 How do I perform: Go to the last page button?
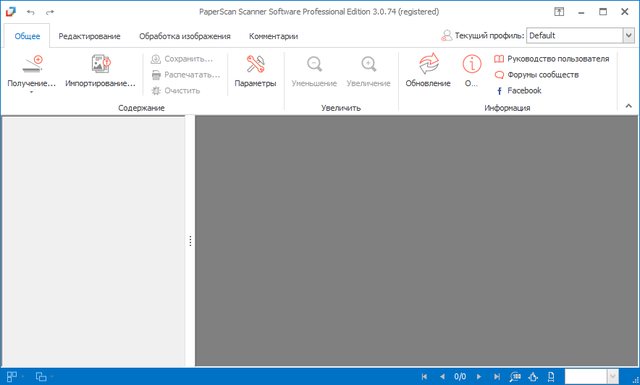pos(497,376)
